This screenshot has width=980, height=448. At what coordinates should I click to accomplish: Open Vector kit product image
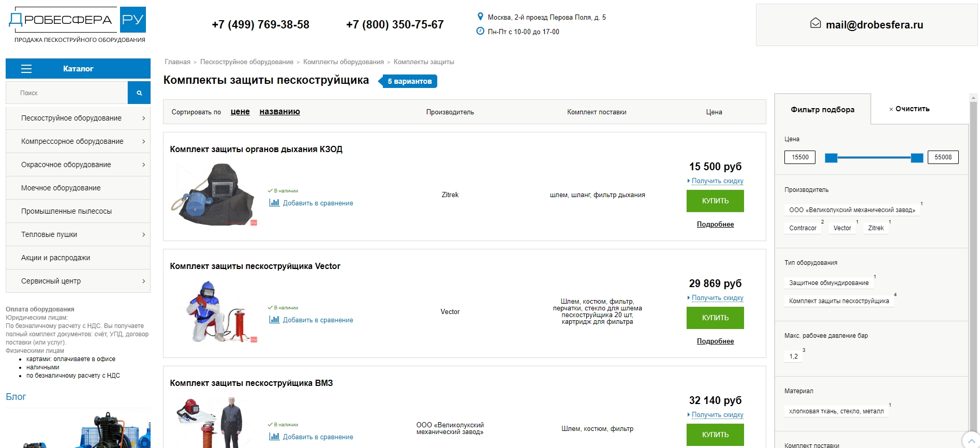click(x=214, y=311)
